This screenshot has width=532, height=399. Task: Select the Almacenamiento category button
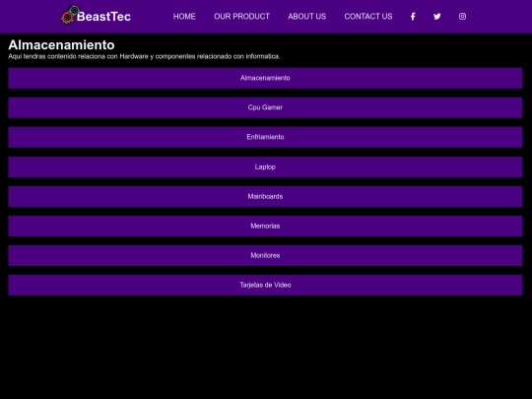click(265, 78)
